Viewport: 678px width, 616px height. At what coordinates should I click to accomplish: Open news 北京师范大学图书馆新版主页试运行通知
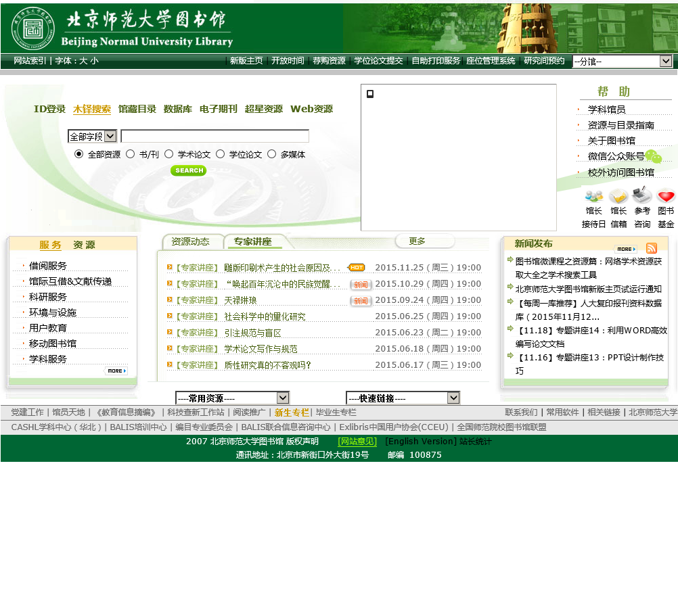coord(589,289)
